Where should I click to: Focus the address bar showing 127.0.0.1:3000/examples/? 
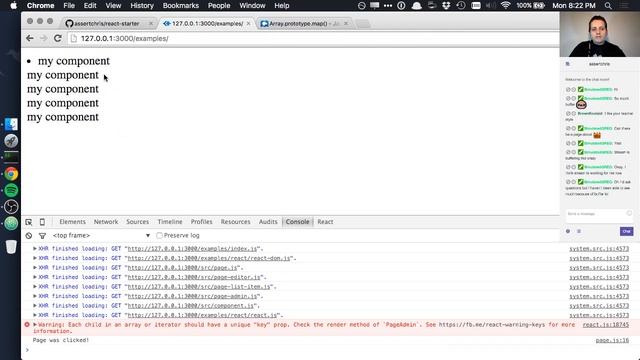(x=314, y=38)
